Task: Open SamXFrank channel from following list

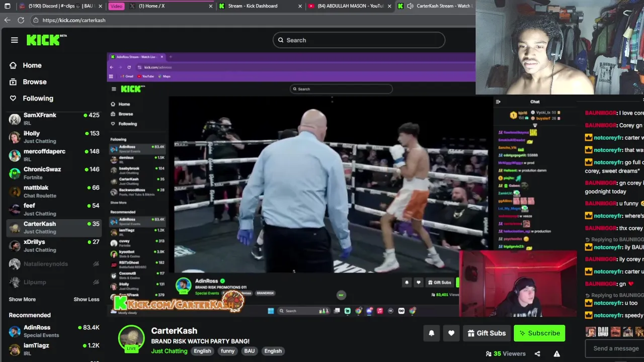Action: click(54, 119)
